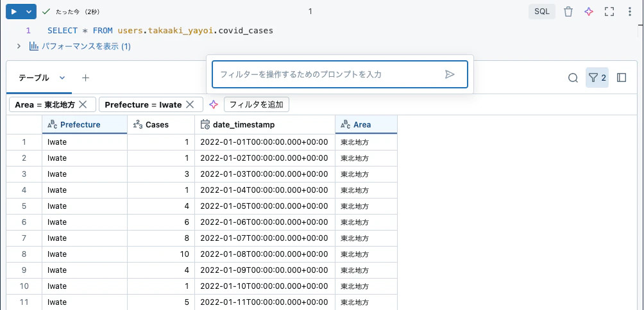The height and width of the screenshot is (310, 644).
Task: Open the テーブル tab dropdown chevron
Action: click(x=62, y=77)
